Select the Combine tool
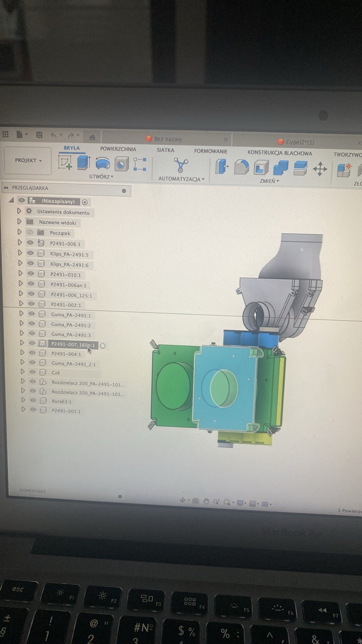The width and height of the screenshot is (362, 644). pos(281,168)
